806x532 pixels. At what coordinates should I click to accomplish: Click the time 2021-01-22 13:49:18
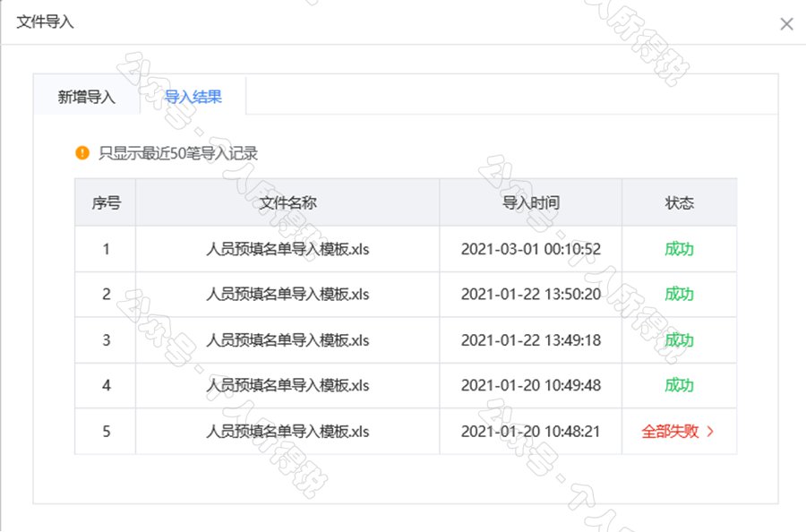(530, 340)
